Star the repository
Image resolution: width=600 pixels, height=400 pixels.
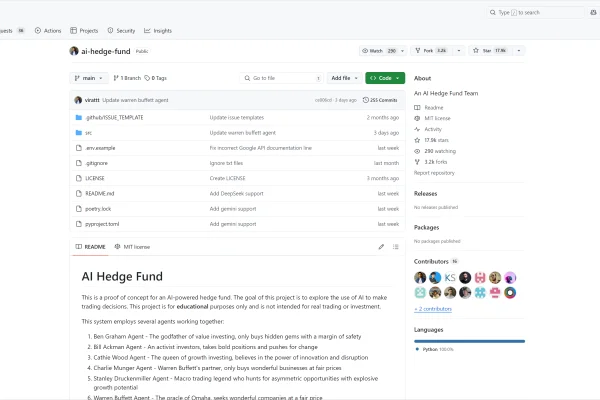pos(489,51)
